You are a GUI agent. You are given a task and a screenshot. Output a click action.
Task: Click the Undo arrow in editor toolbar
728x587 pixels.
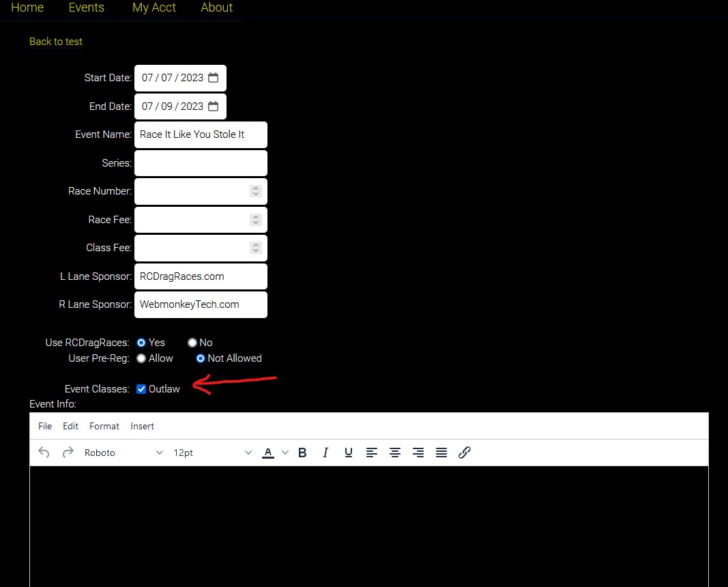pyautogui.click(x=44, y=453)
